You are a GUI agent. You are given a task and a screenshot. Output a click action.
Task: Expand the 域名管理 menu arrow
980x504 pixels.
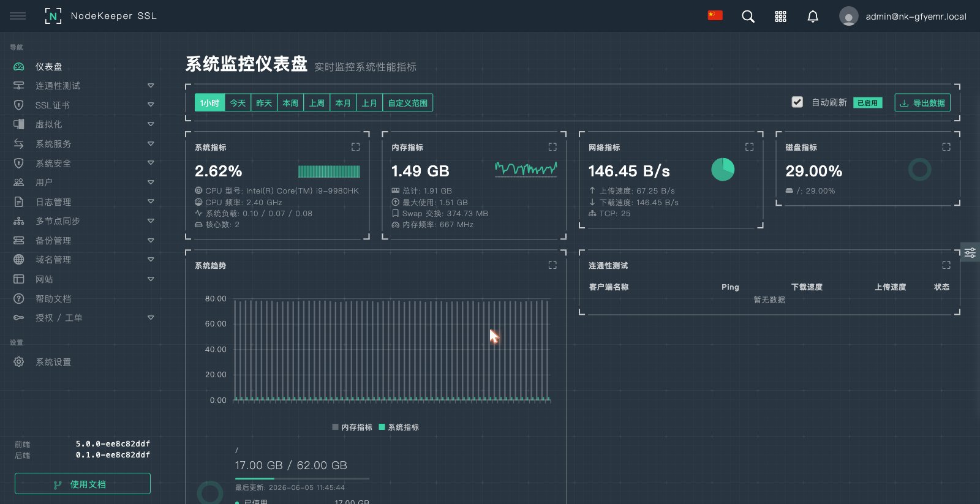click(151, 260)
